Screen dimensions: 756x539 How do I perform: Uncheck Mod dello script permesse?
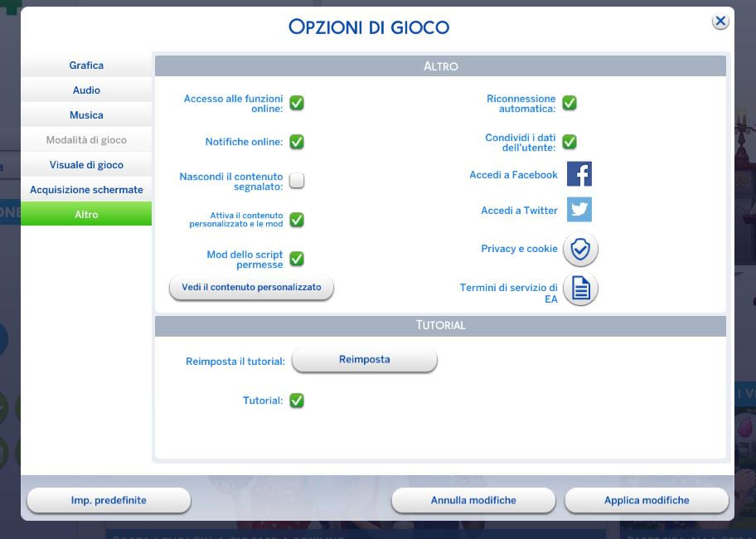tap(296, 259)
